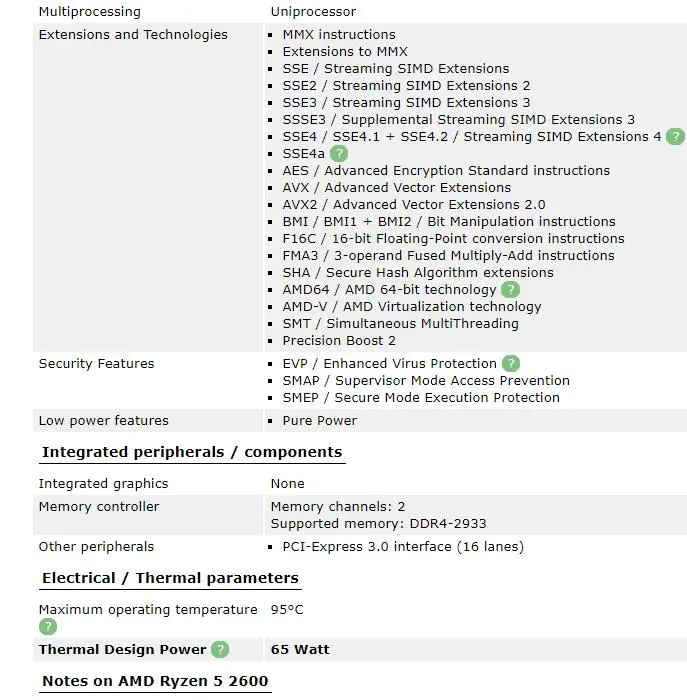Click the Supported memory: DDR4-2933 text

pyautogui.click(x=379, y=524)
